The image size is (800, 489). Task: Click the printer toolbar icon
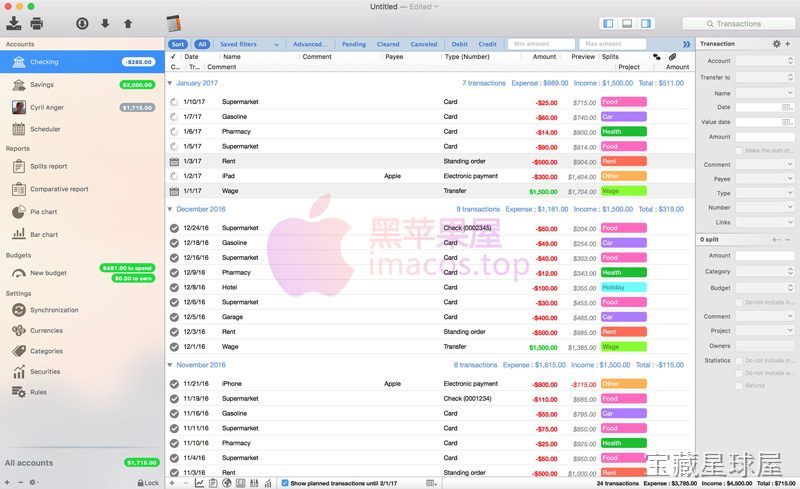pyautogui.click(x=37, y=23)
